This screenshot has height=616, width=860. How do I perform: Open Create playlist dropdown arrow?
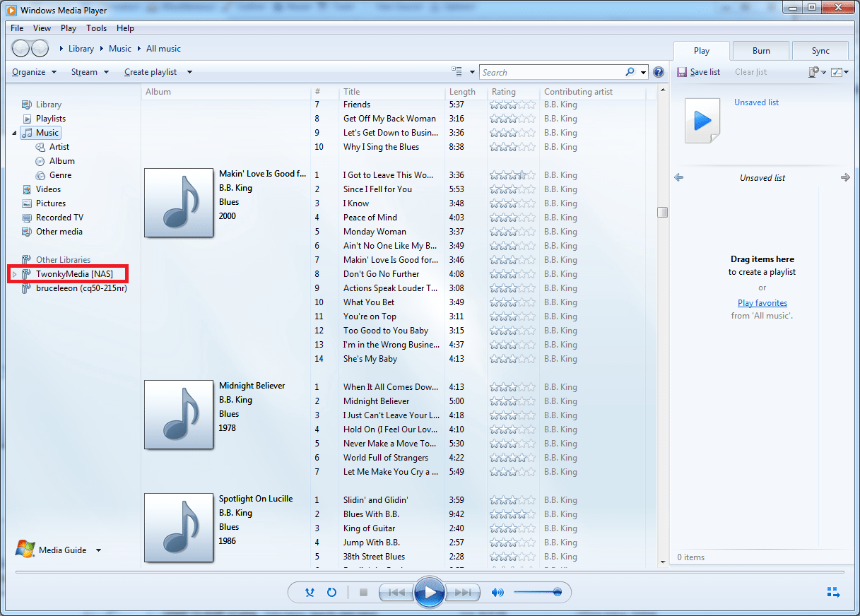click(x=189, y=72)
